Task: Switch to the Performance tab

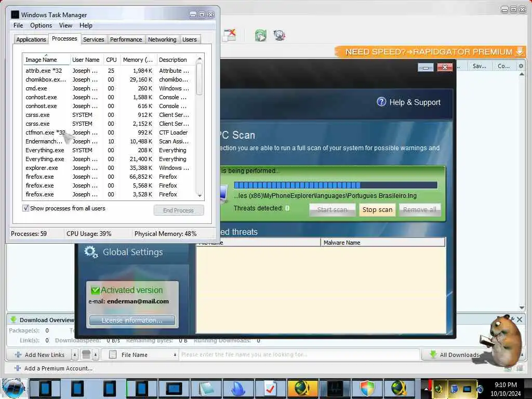Action: coord(126,39)
